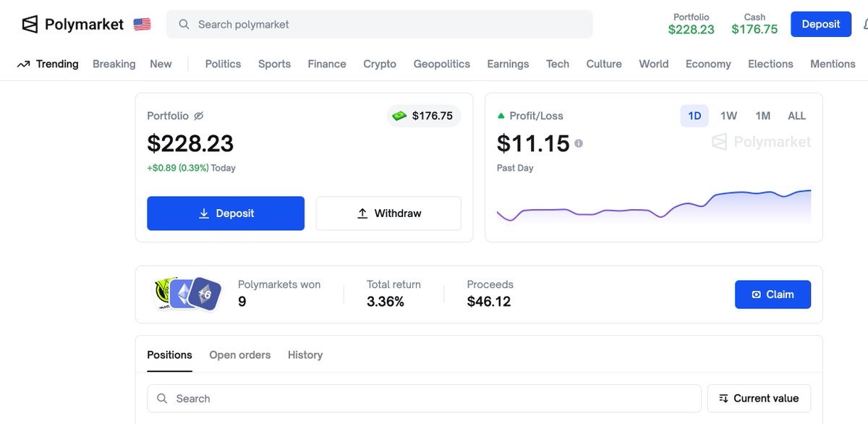Screen dimensions: 868x424
Task: Click the Trending arrow icon
Action: [x=24, y=64]
